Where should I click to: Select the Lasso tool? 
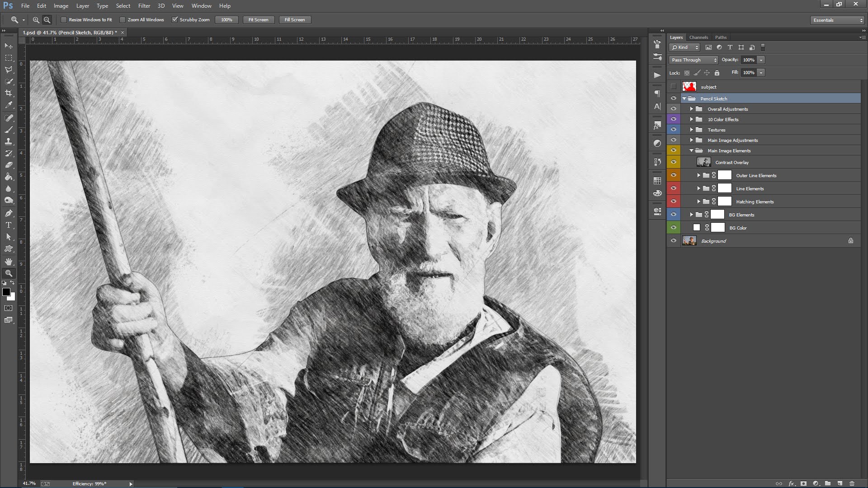9,70
